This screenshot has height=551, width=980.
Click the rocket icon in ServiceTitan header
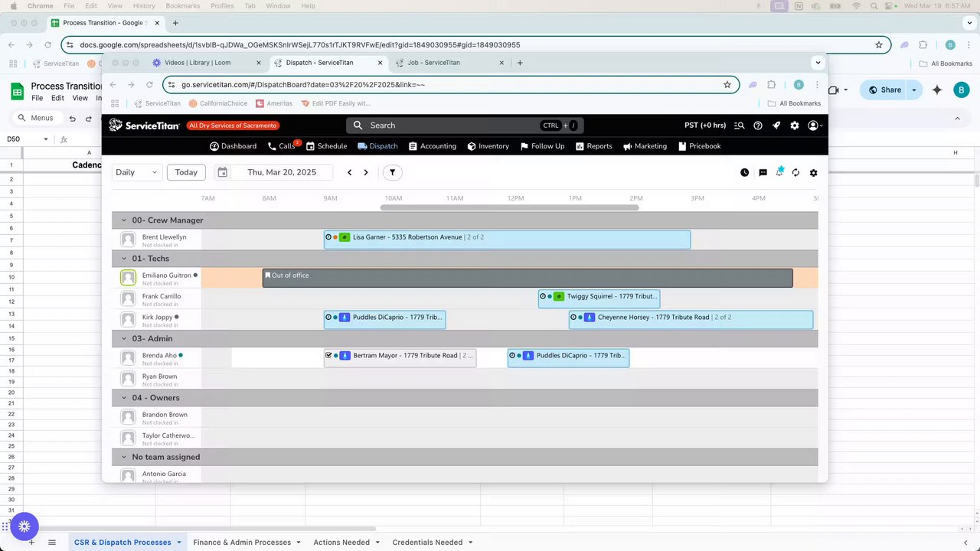click(776, 125)
